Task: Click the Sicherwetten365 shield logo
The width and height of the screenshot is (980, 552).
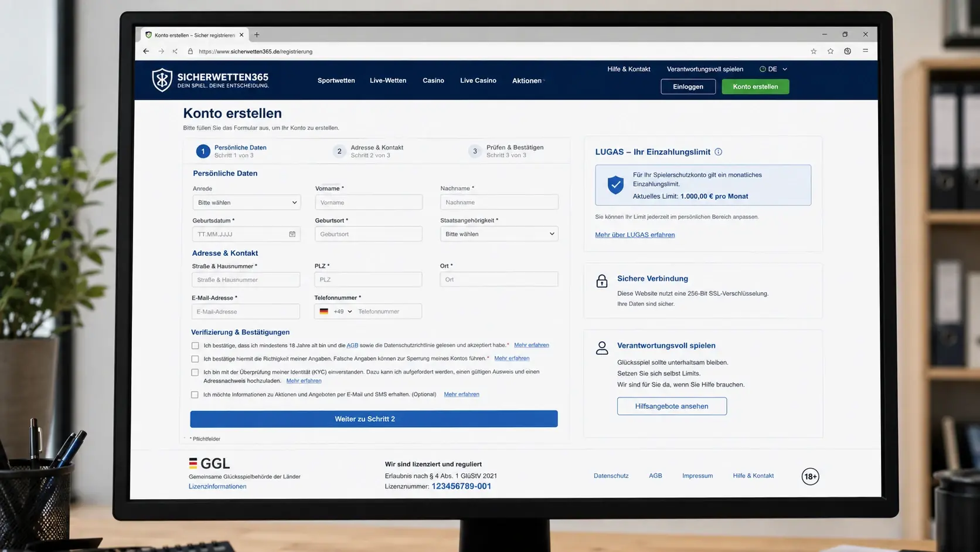Action: coord(162,80)
